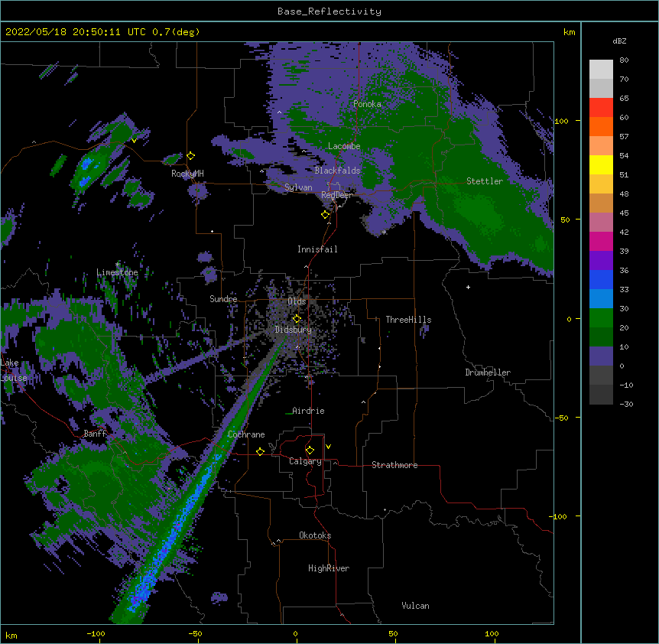Screen dimensions: 659x644
Task: Click the Okotoks town label
Action: [x=315, y=535]
